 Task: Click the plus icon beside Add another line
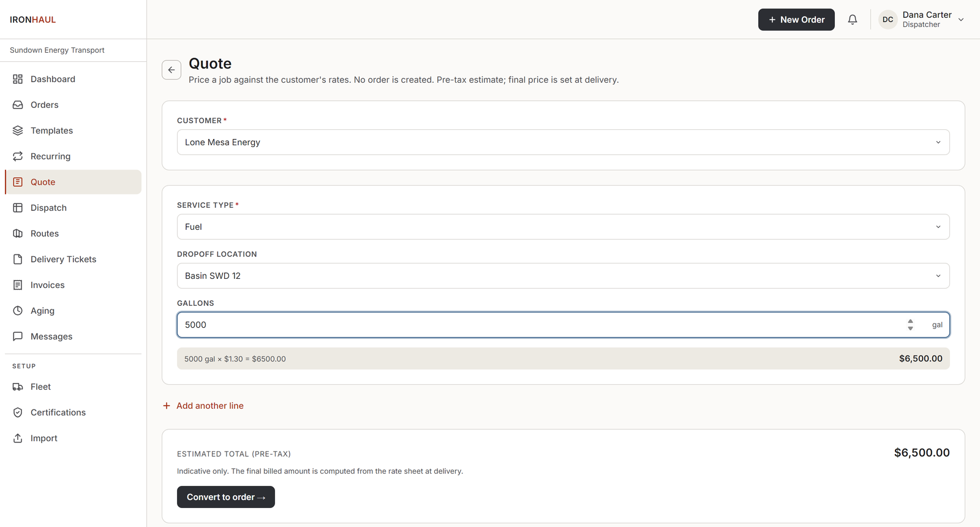(167, 406)
